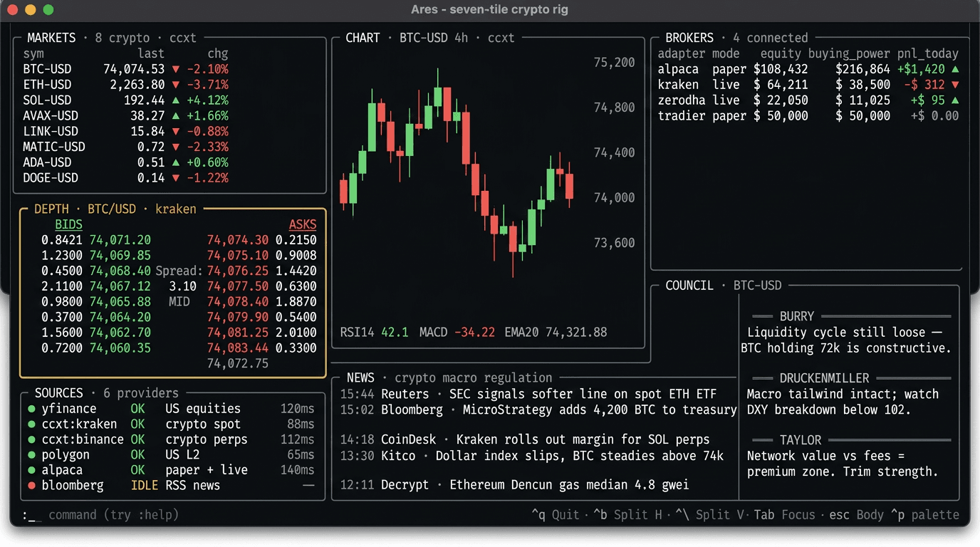
Task: Focus the DEPTH BTC/USD kraken tile title
Action: click(115, 209)
